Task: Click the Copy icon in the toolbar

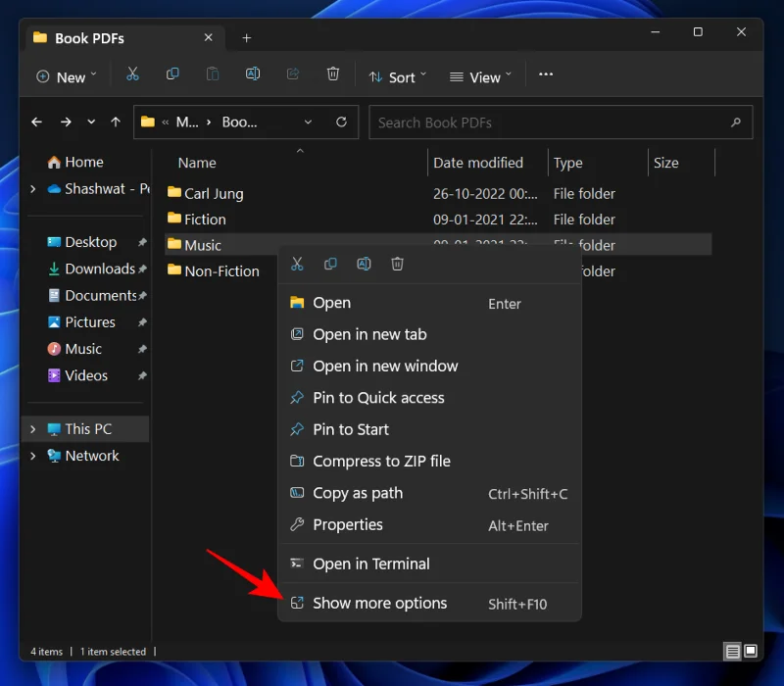Action: click(173, 74)
